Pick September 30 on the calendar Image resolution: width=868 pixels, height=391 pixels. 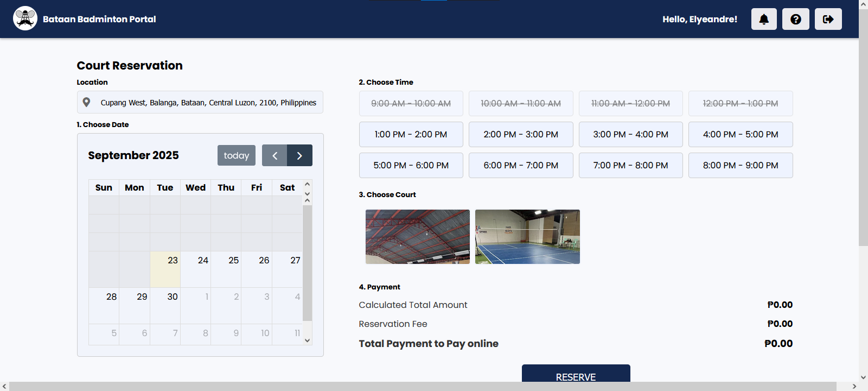(x=165, y=306)
